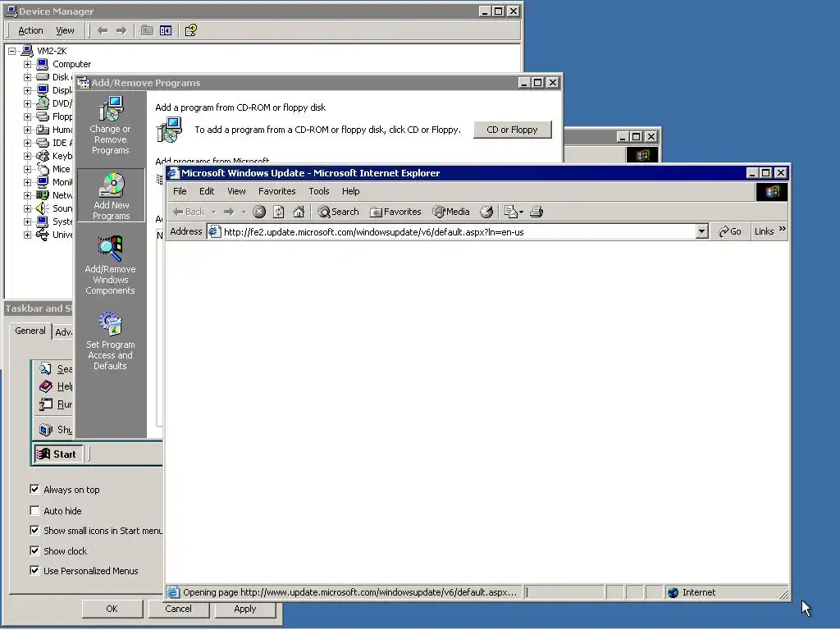Open the Edit menu in Internet Explorer

click(207, 191)
